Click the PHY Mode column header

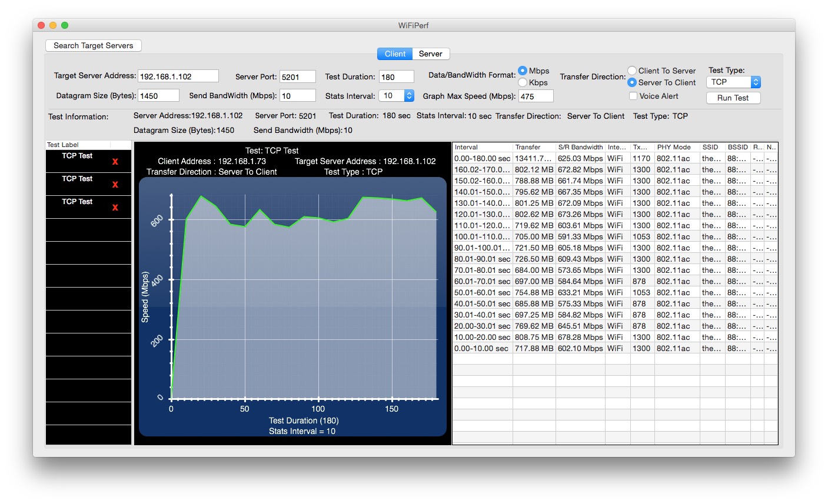pos(677,147)
